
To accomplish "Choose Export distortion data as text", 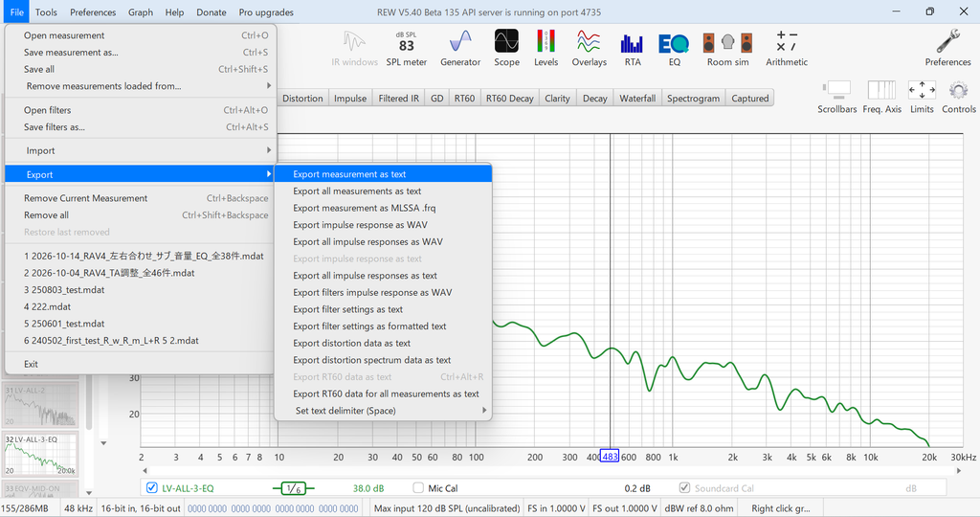I will tap(383, 343).
